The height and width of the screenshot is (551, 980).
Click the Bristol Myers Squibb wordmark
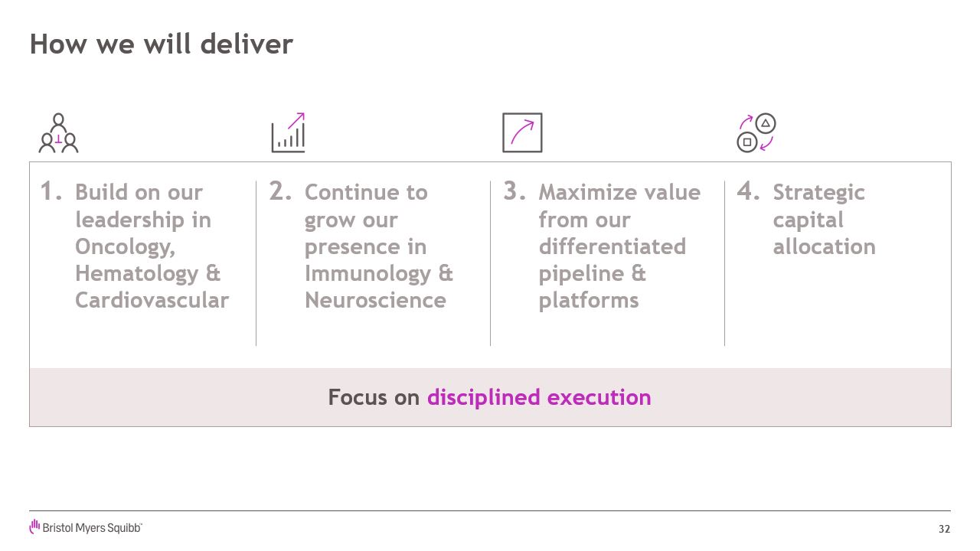92,527
